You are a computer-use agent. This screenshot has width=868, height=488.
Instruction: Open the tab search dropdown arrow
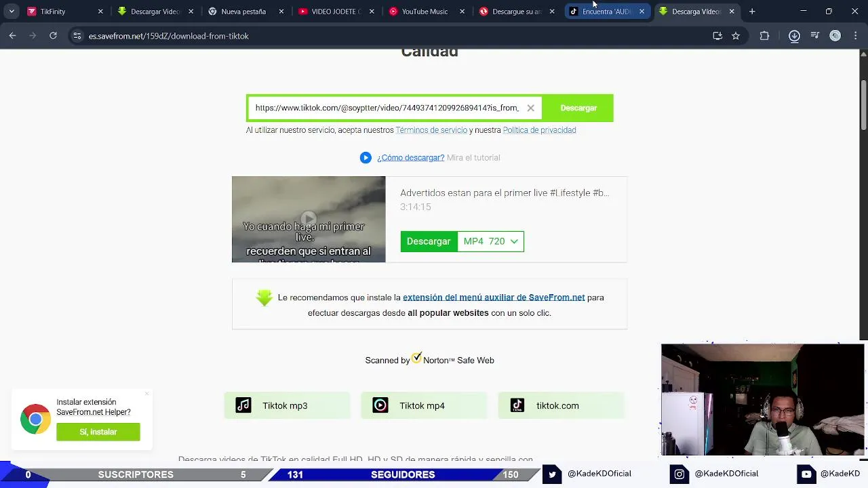[x=12, y=12]
